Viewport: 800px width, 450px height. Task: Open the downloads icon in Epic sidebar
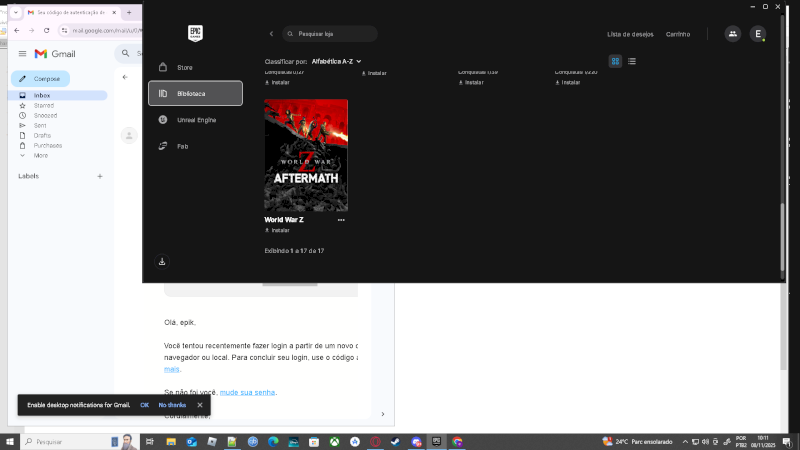point(162,262)
